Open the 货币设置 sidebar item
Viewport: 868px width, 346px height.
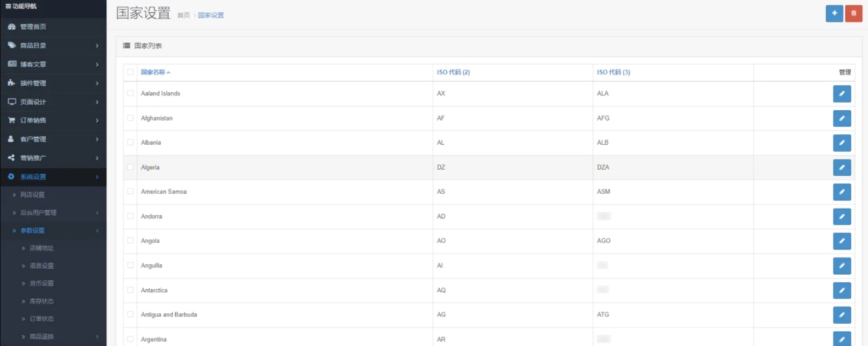click(41, 283)
